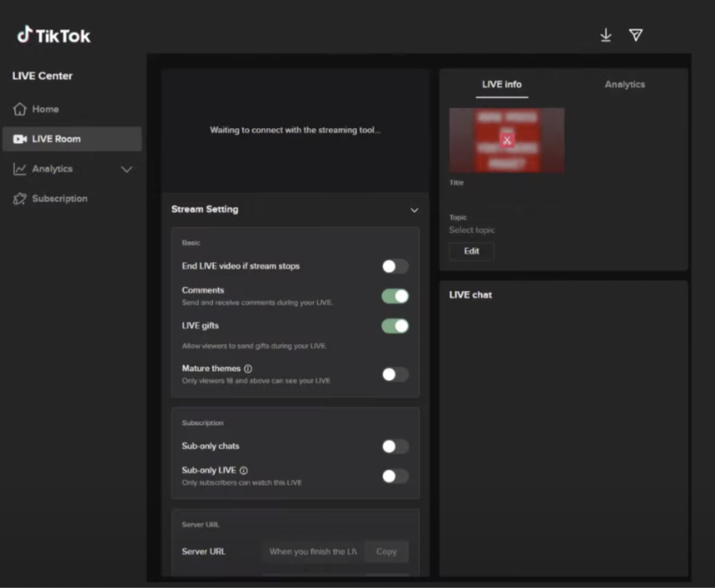The height and width of the screenshot is (588, 715).
Task: Turn off the Comments toggle
Action: pyautogui.click(x=395, y=296)
